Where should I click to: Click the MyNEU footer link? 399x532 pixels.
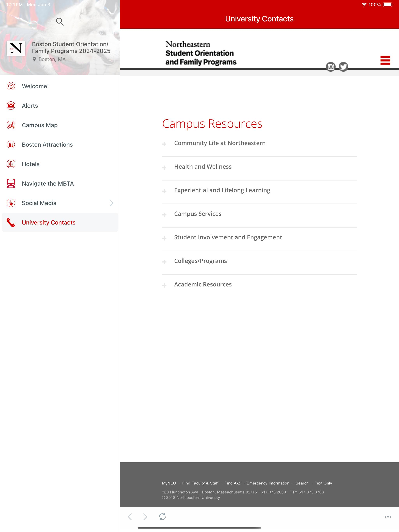coord(169,483)
